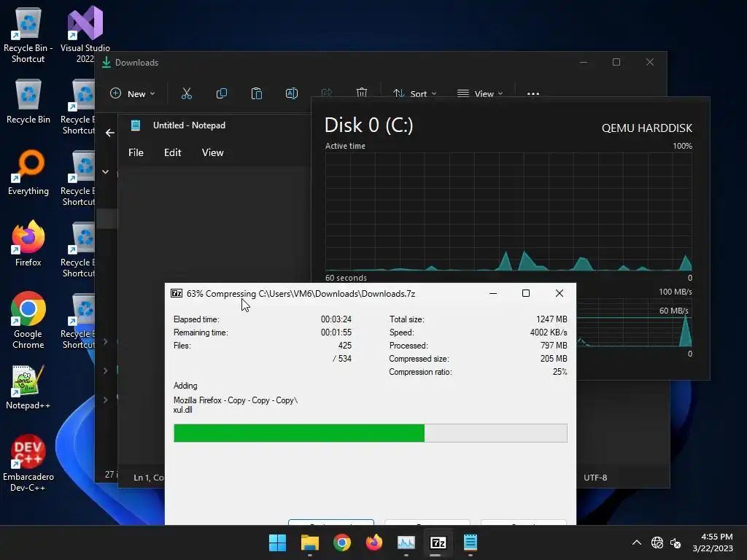Minimize the 7-Zip compressing dialog
The height and width of the screenshot is (560, 747).
[493, 293]
